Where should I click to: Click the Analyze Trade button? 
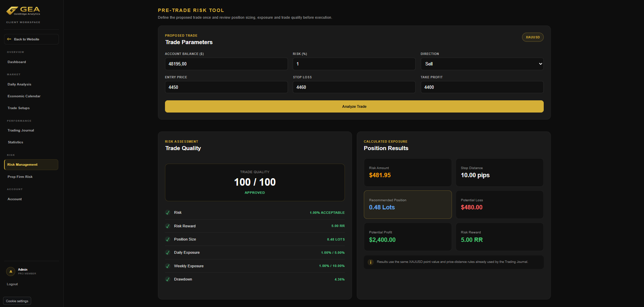[x=354, y=107]
